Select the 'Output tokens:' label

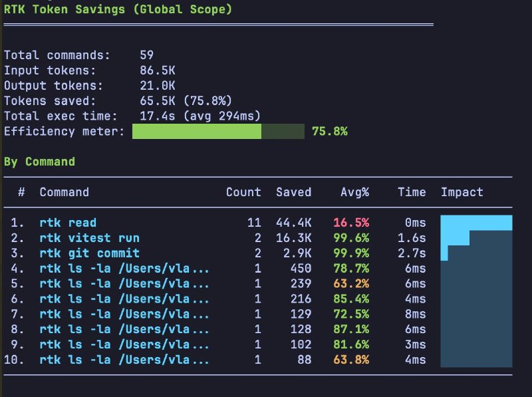54,86
